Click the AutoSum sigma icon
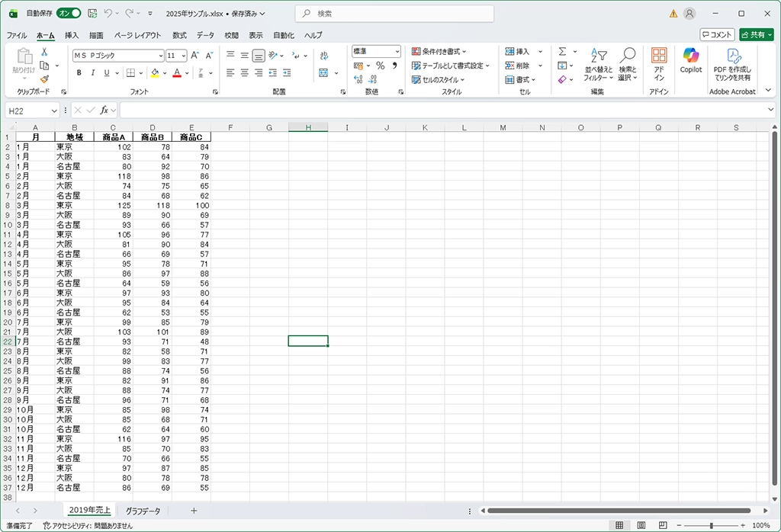Viewport: 781px width, 532px height. tap(562, 52)
